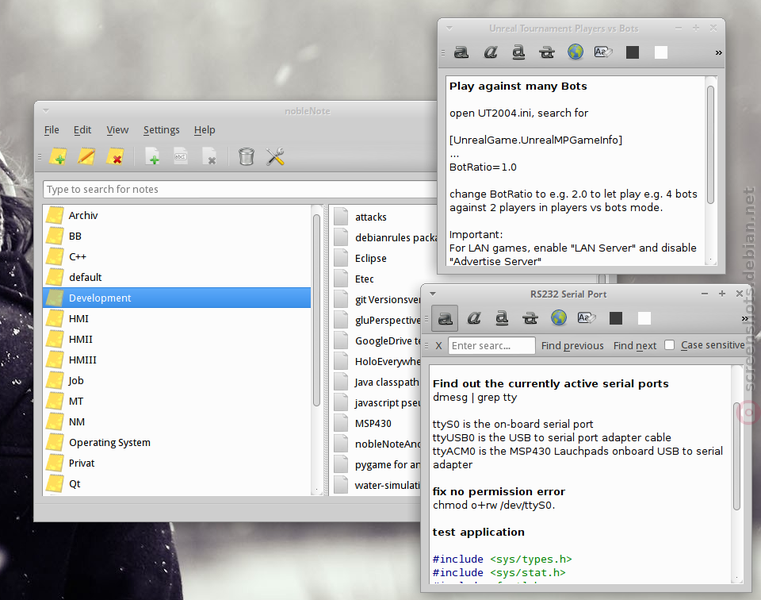Click delete note icon with gray X

click(210, 157)
